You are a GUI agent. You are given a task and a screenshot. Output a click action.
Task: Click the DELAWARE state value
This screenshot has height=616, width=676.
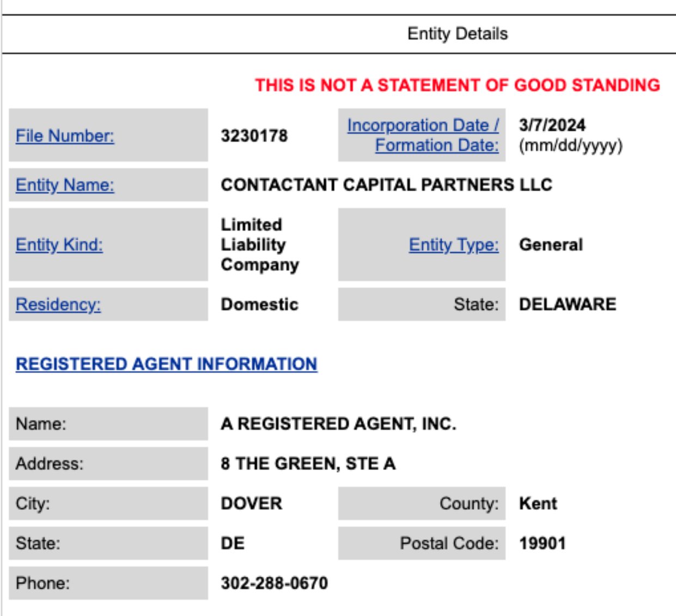(568, 304)
